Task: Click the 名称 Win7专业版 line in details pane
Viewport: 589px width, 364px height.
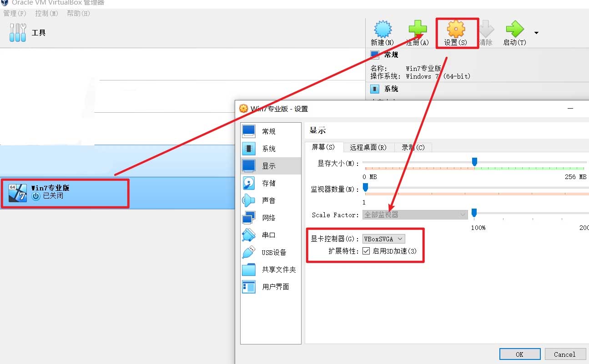Action: [x=406, y=69]
